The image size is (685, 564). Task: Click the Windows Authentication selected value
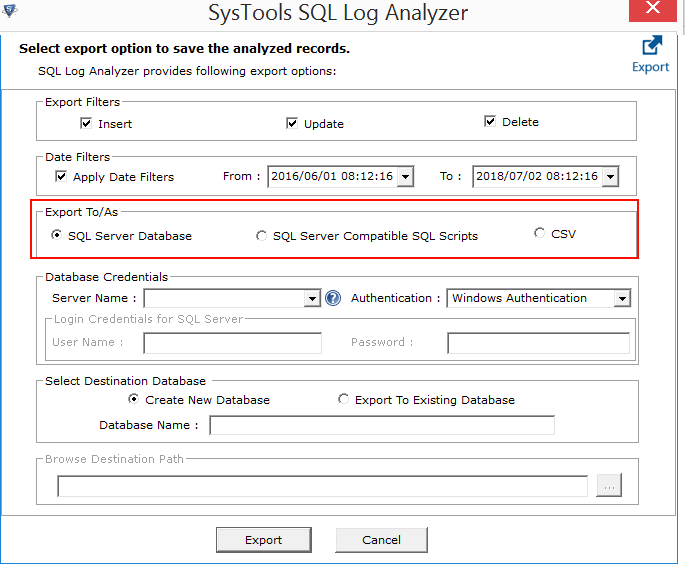(519, 298)
